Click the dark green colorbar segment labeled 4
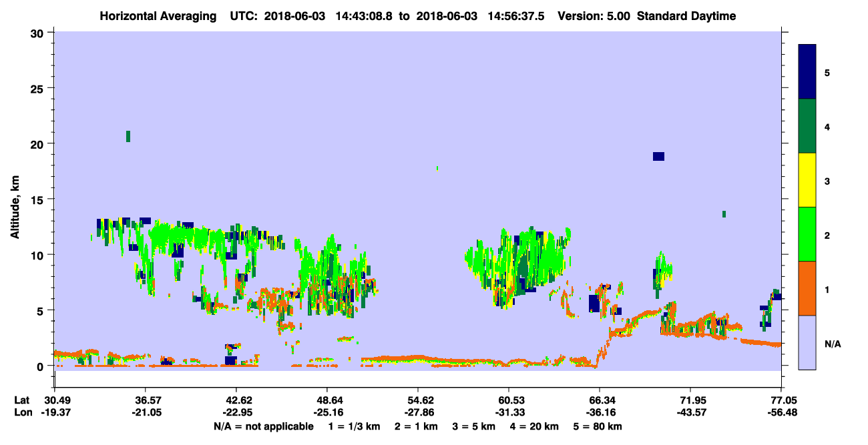Image resolution: width=868 pixels, height=445 pixels. 807,126
